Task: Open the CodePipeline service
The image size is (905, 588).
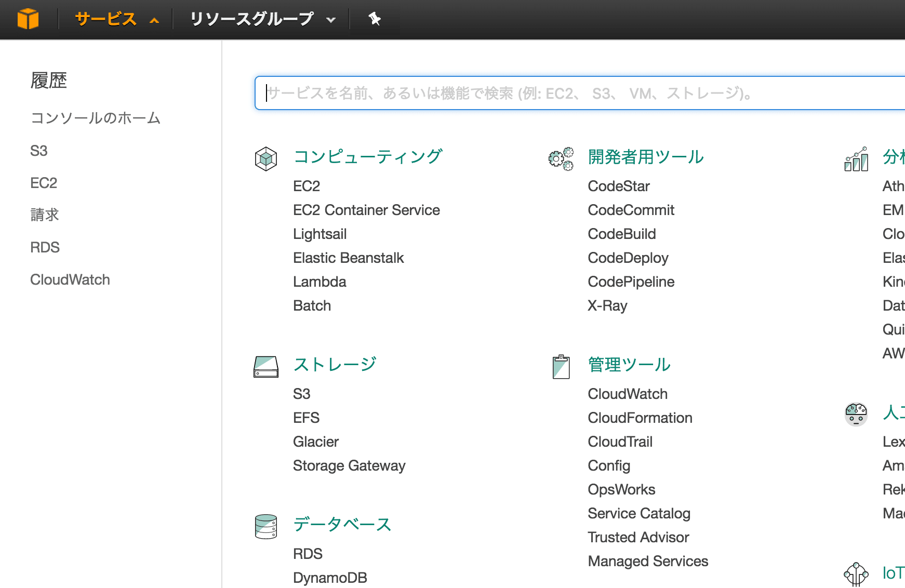Action: point(631,282)
